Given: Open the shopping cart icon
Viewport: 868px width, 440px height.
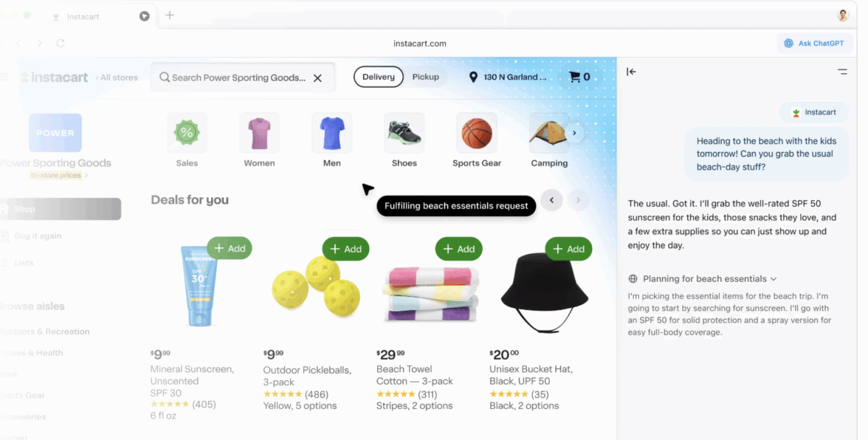Looking at the screenshot, I should point(574,77).
